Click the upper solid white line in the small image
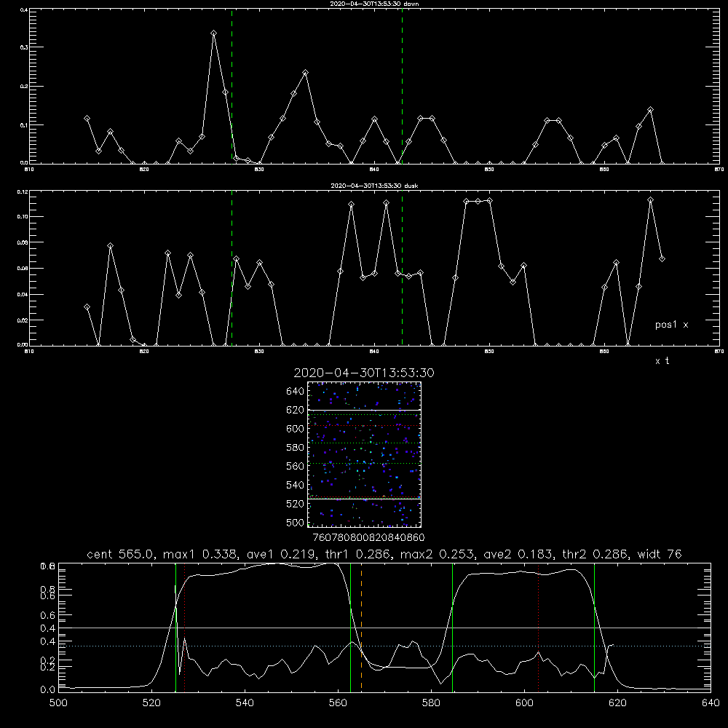This screenshot has width=728, height=728. tap(365, 410)
